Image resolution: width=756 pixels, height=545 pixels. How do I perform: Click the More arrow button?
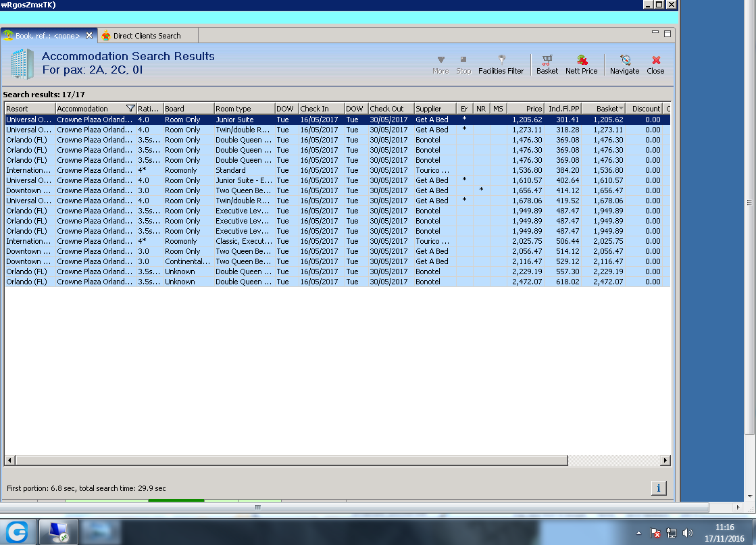(440, 65)
